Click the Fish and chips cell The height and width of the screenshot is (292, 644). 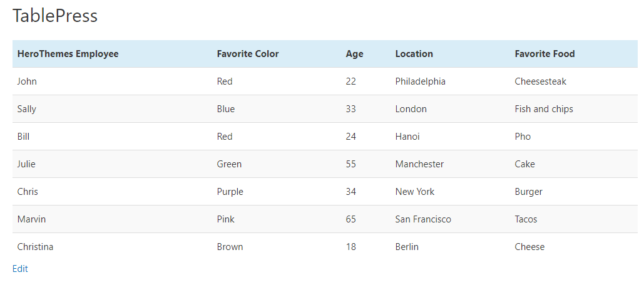click(543, 109)
